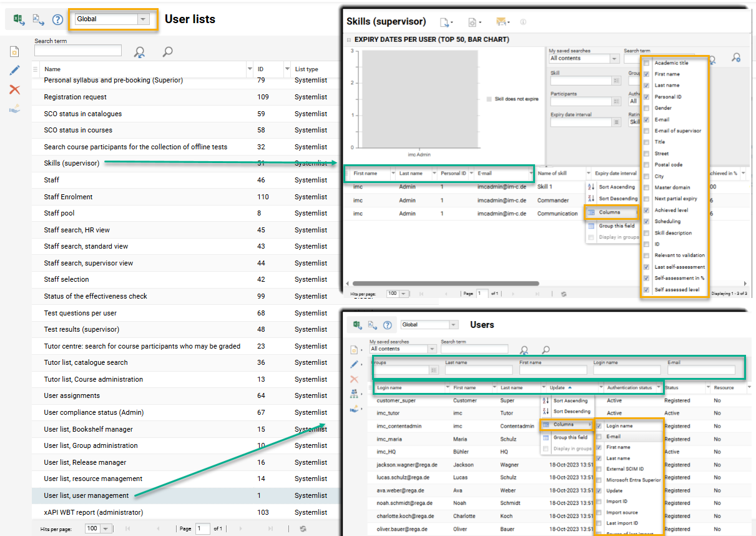This screenshot has width=756, height=536.
Task: Edit the selected list with the pencil icon
Action: pyautogui.click(x=14, y=70)
